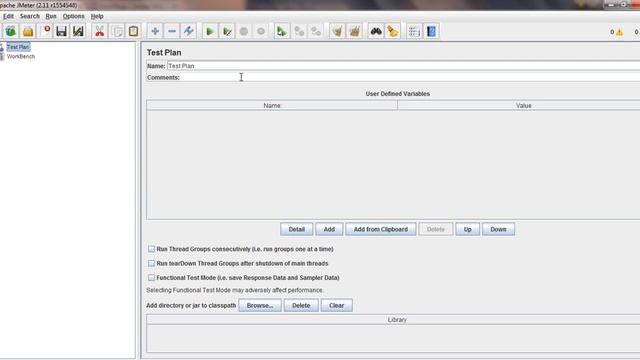Image resolution: width=640 pixels, height=360 pixels.
Task: Click the Toggle enable/disable icon
Action: (189, 31)
